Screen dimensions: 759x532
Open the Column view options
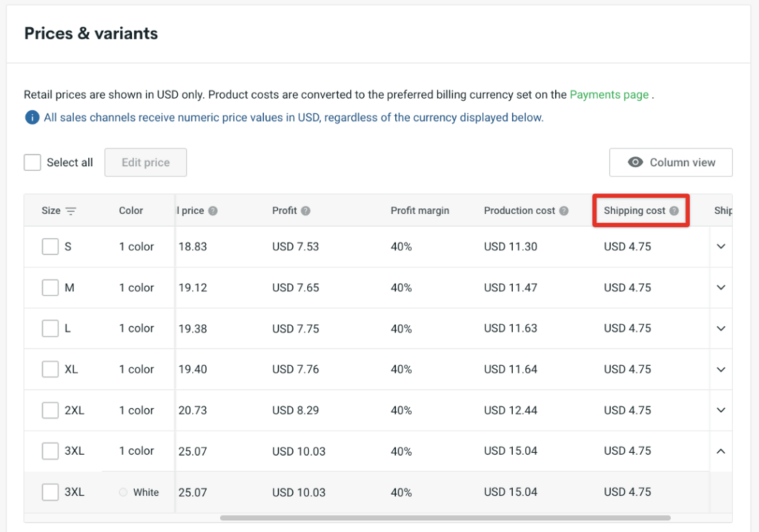click(670, 162)
